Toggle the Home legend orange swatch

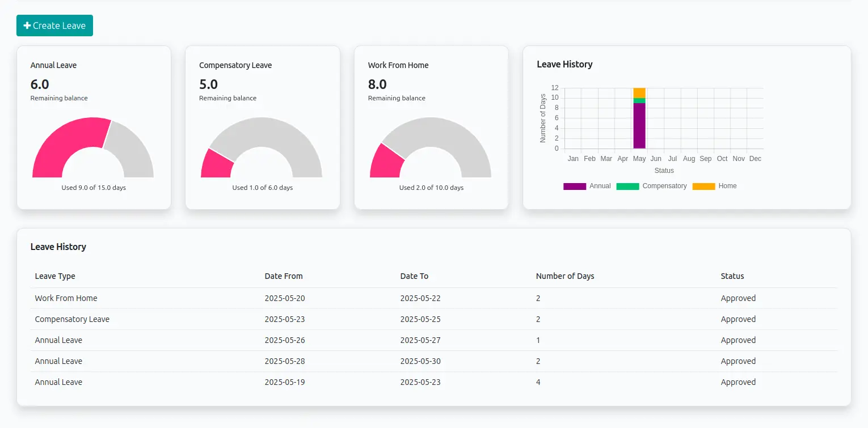coord(703,187)
